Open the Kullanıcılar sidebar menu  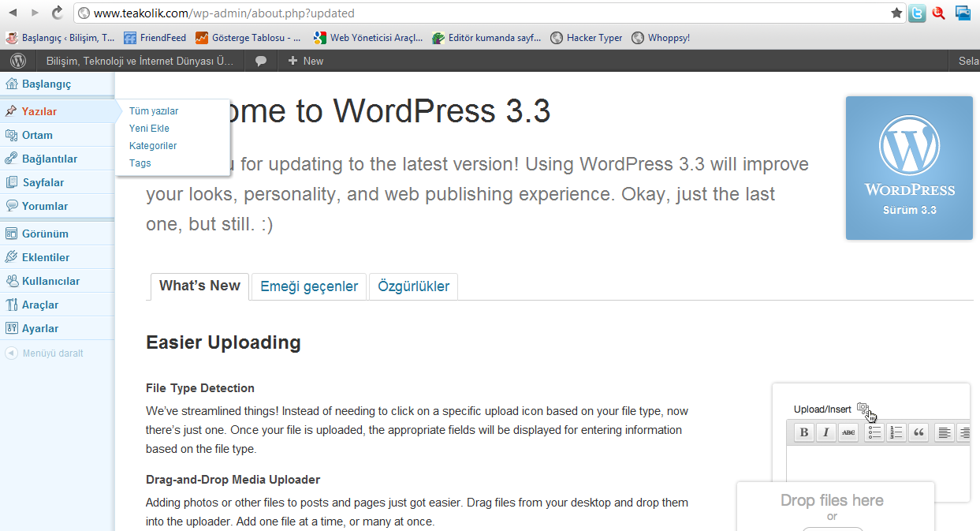(x=57, y=281)
